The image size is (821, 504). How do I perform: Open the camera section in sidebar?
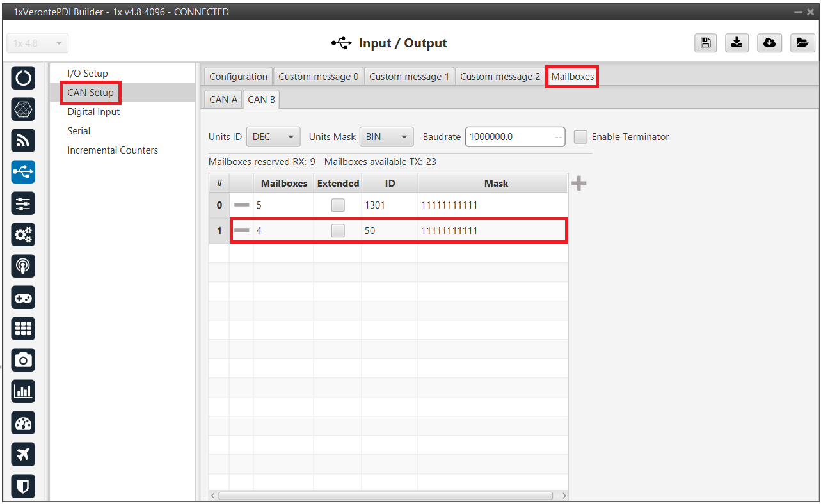tap(24, 360)
